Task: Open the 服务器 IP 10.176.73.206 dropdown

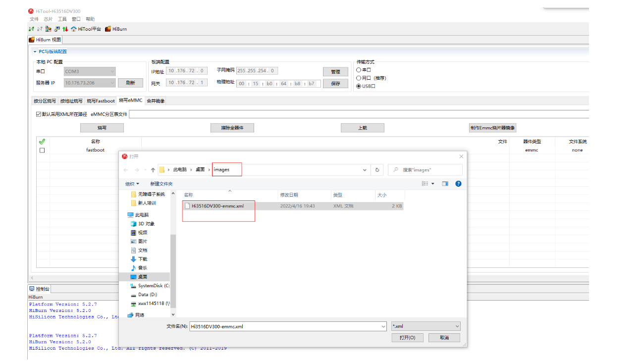Action: (90, 83)
